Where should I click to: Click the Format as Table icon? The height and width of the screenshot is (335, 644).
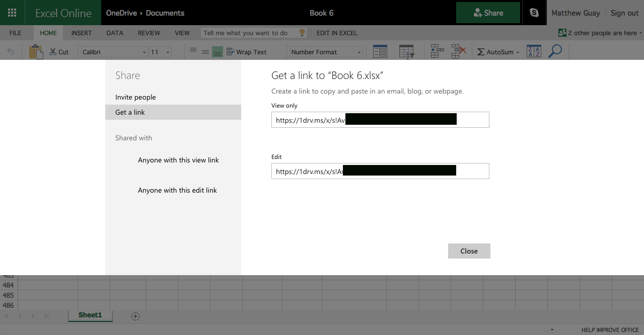click(406, 51)
